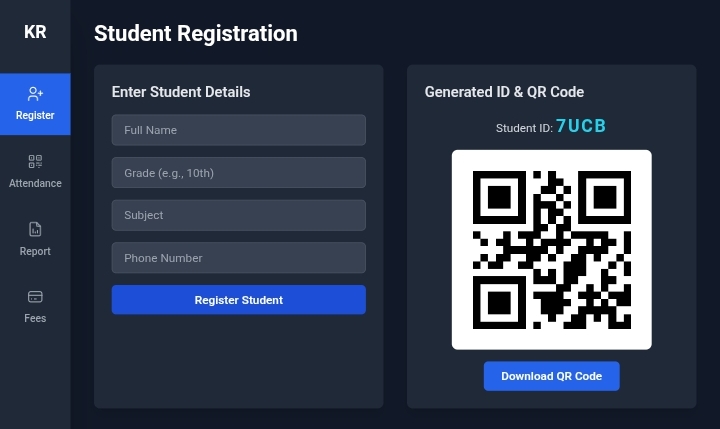Focus the Full Name field
720x429 pixels.
click(x=239, y=130)
